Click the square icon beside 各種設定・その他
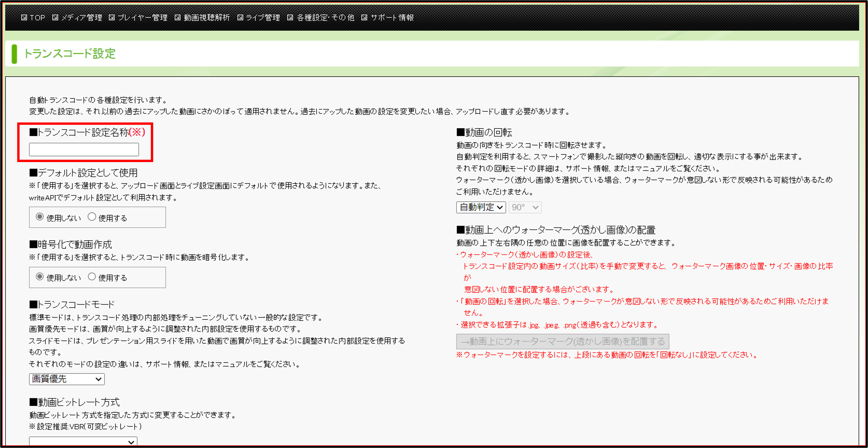This screenshot has height=448, width=868. pyautogui.click(x=290, y=17)
